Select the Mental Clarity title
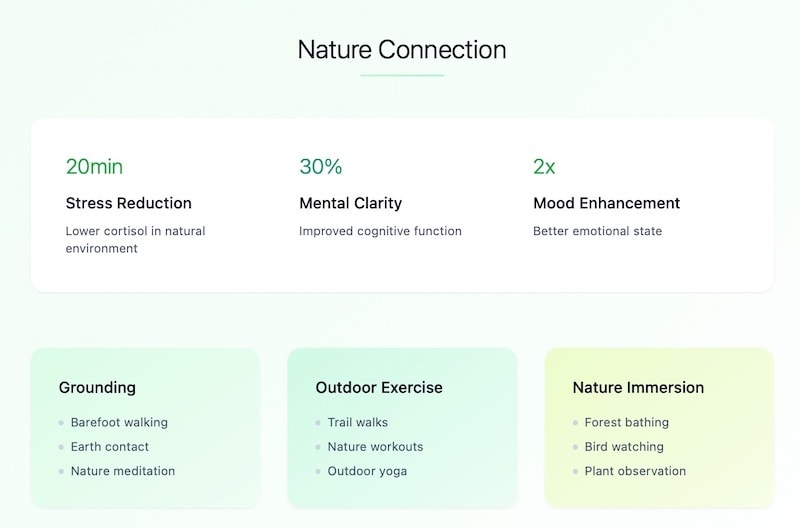800x528 pixels. point(350,203)
